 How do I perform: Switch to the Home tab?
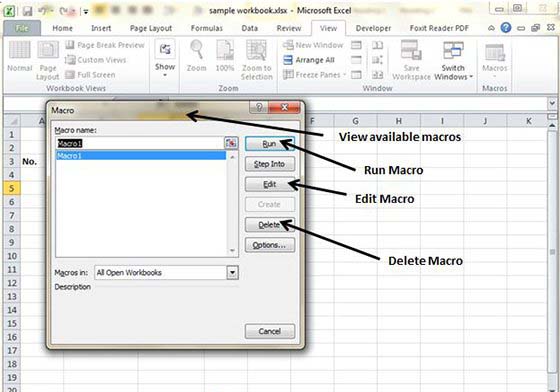click(62, 28)
